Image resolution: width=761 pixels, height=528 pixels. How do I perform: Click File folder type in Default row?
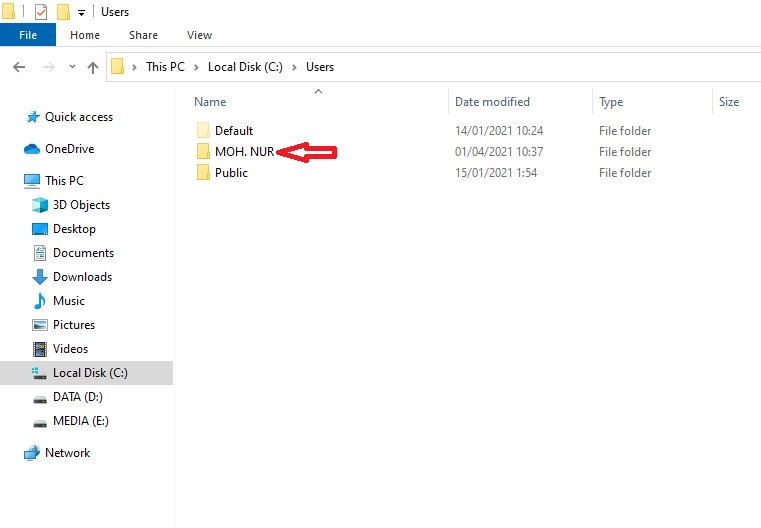point(625,131)
